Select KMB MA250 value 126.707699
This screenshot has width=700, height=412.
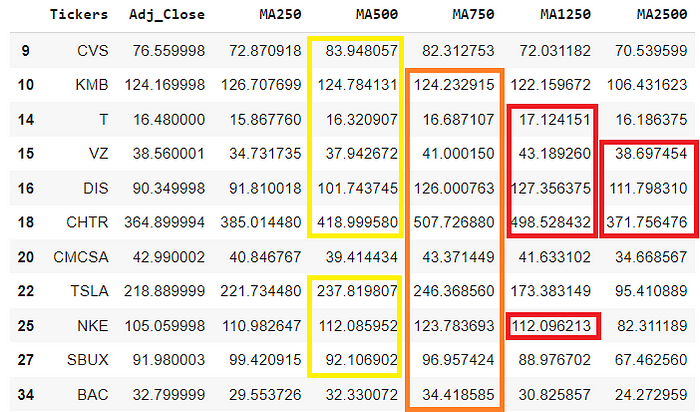(x=261, y=84)
